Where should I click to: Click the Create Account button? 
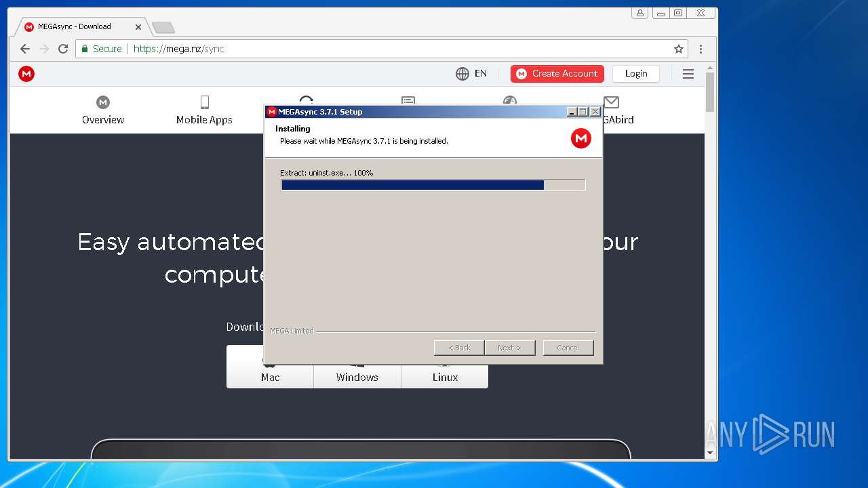coord(557,74)
